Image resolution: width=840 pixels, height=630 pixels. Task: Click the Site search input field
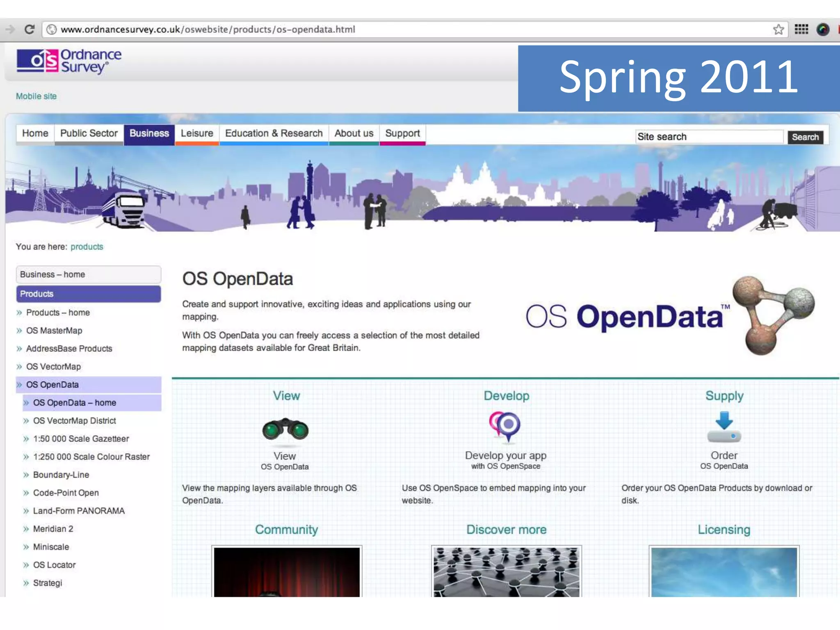coord(709,137)
